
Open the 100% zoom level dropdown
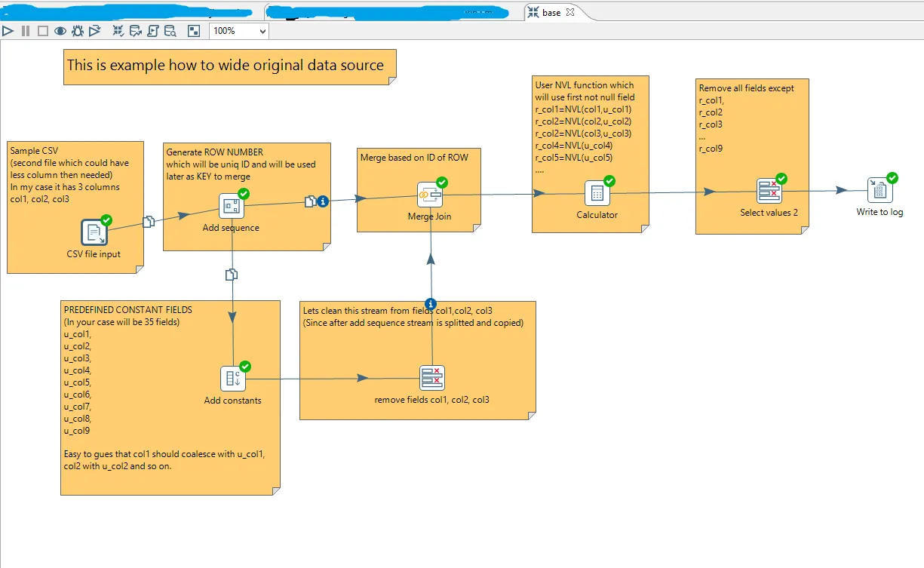click(239, 31)
